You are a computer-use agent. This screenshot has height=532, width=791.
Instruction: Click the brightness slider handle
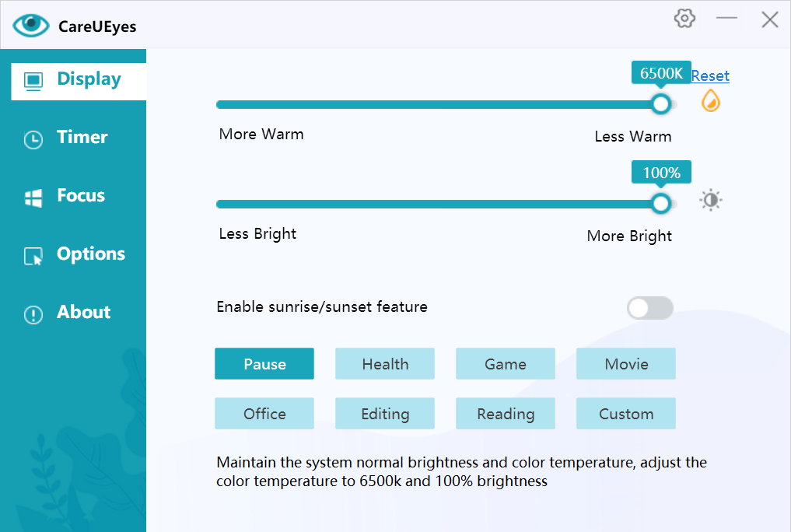click(x=661, y=204)
